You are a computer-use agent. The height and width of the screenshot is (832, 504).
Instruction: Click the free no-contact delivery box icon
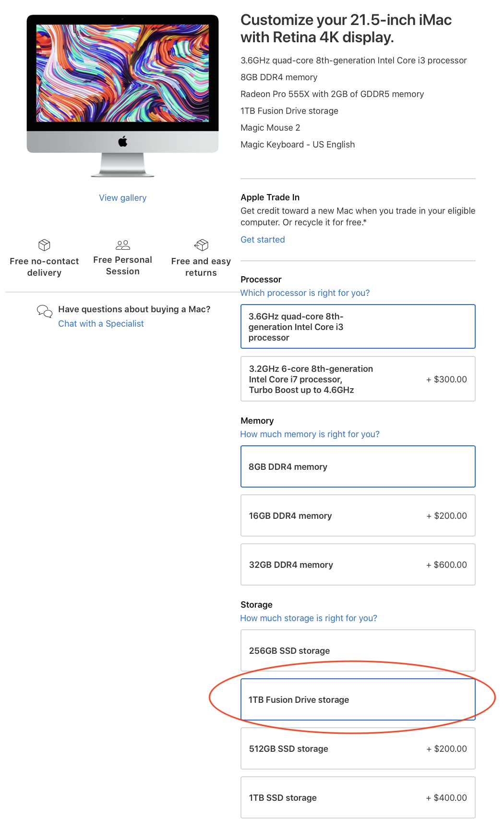[44, 245]
